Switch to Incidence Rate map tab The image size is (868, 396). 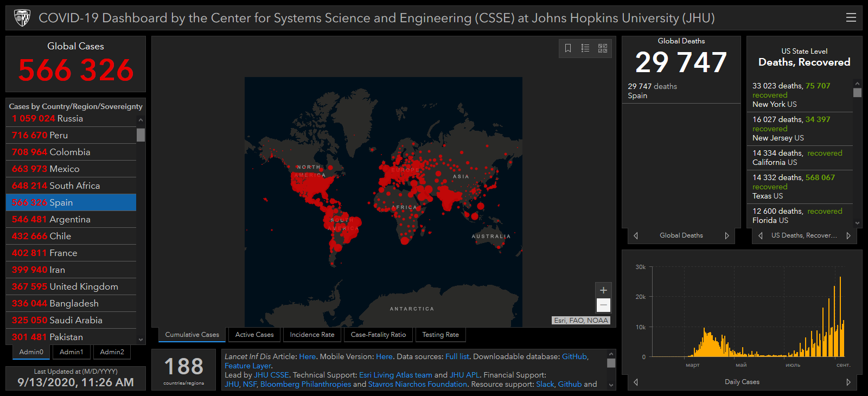[x=312, y=335]
